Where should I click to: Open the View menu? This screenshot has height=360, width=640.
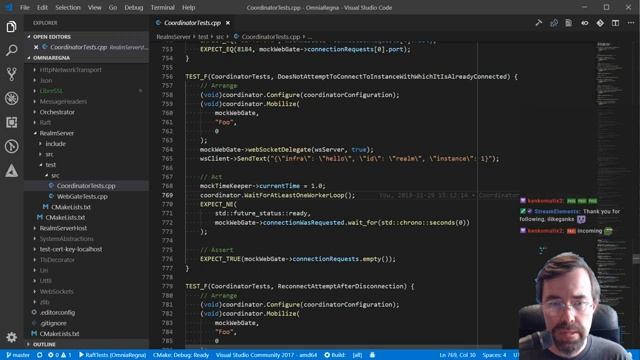coord(94,7)
